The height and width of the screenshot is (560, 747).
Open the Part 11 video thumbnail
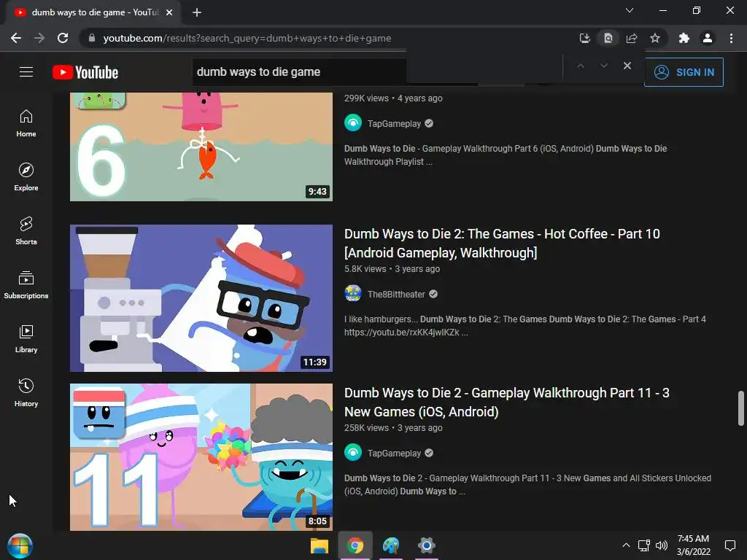(x=201, y=457)
